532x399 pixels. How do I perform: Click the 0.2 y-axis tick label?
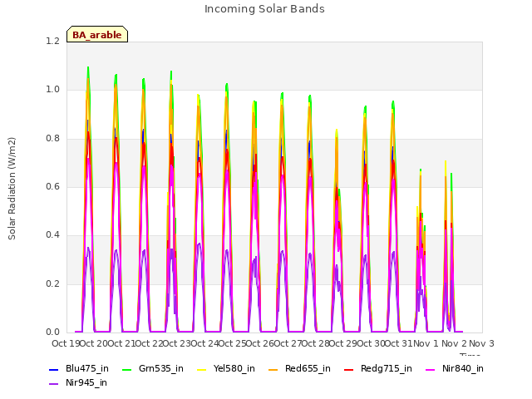52,283
